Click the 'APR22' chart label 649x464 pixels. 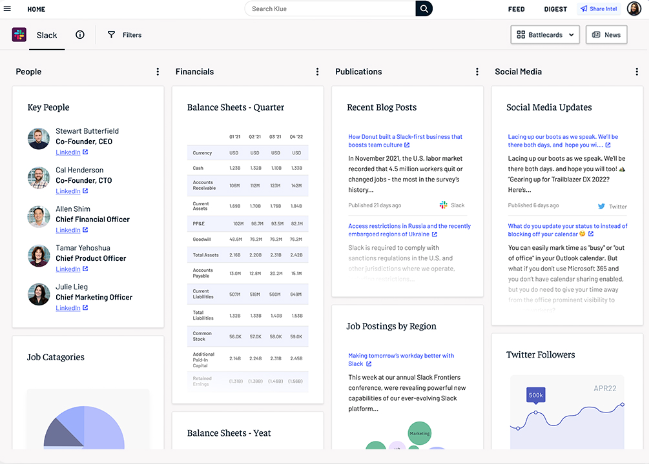(605, 388)
